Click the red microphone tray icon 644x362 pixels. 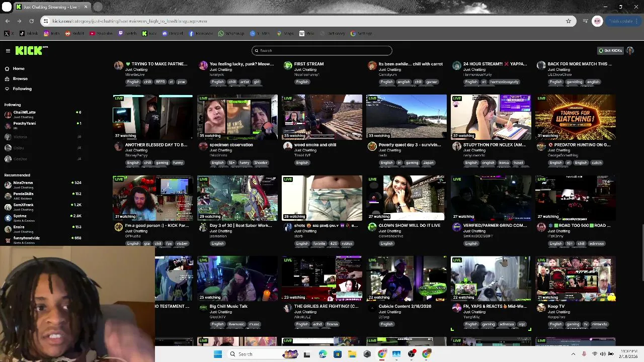584,354
